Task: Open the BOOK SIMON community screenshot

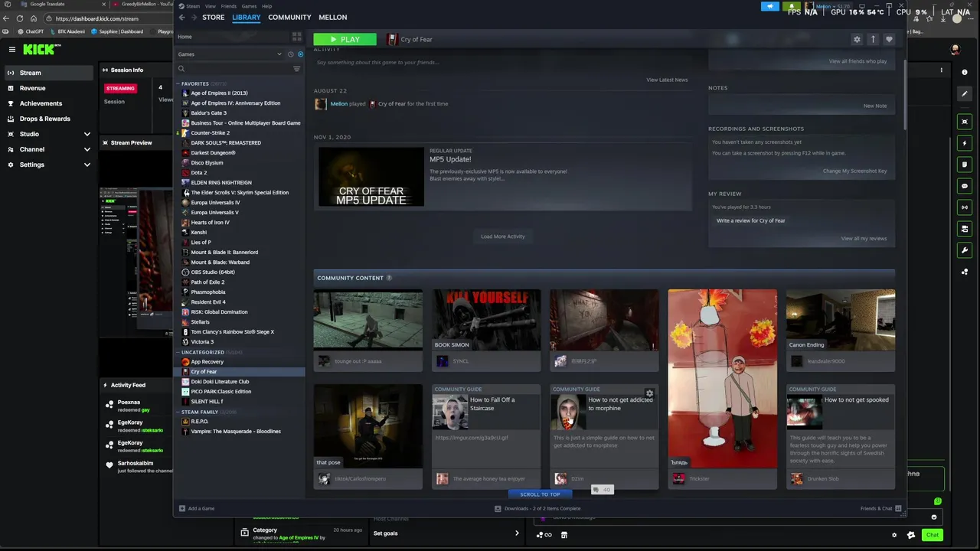Action: [486, 320]
